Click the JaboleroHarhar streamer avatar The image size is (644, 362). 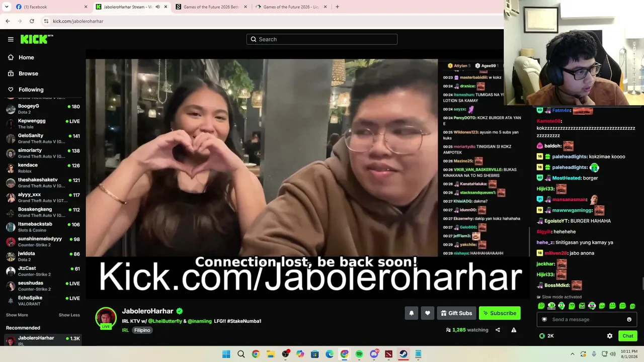[106, 317]
